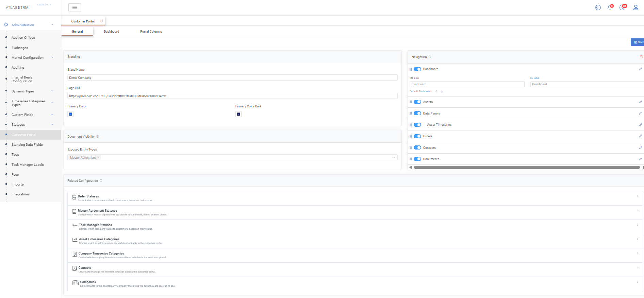Expand the Market Configuration submenu chevron
This screenshot has width=644, height=298.
52,57
